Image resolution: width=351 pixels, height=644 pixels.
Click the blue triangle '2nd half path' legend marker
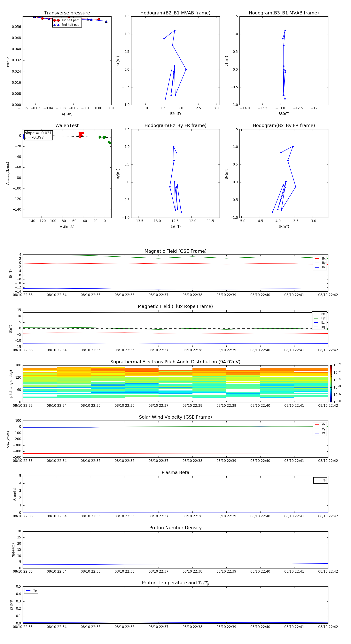[57, 25]
